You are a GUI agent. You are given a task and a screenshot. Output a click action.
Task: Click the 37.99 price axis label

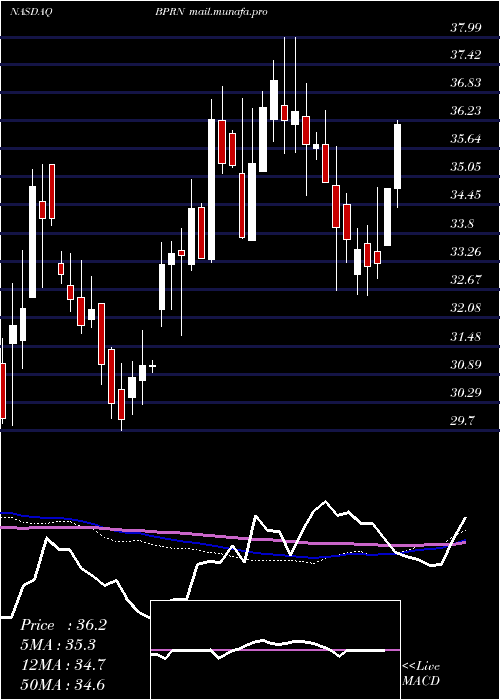click(x=466, y=28)
